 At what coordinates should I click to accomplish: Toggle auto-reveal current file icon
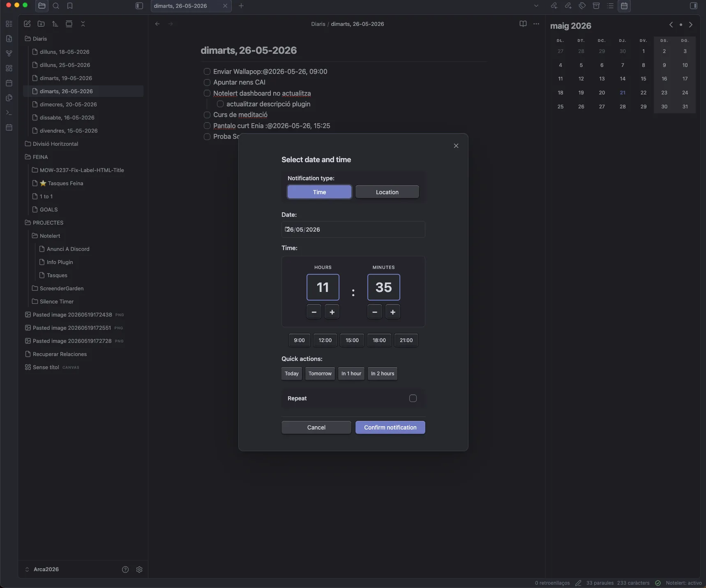(x=69, y=24)
